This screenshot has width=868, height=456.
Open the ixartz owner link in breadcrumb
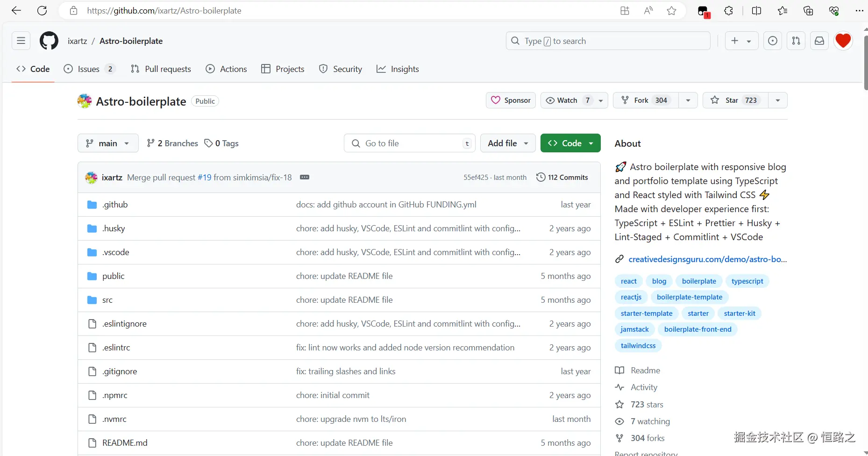point(78,41)
